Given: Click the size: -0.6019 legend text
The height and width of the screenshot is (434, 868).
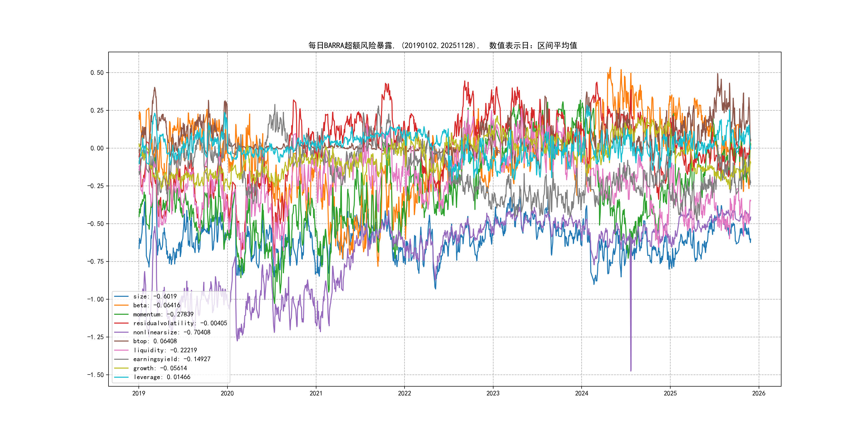Looking at the screenshot, I should coord(155,296).
